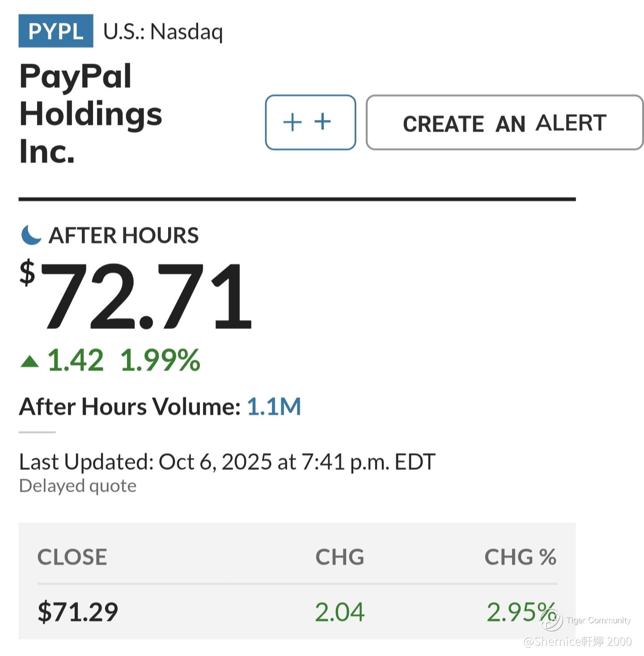Click the 2.04 close change value
The image size is (644, 656).
click(339, 612)
